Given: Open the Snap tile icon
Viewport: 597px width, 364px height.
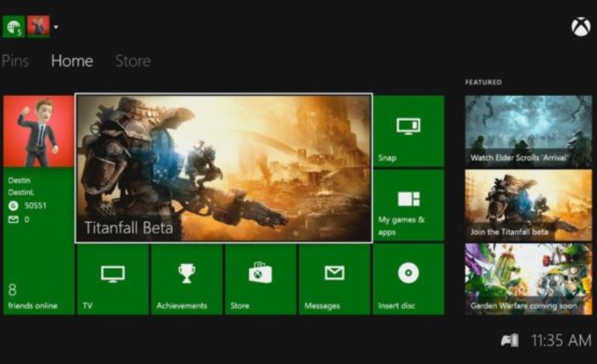Looking at the screenshot, I should click(408, 126).
